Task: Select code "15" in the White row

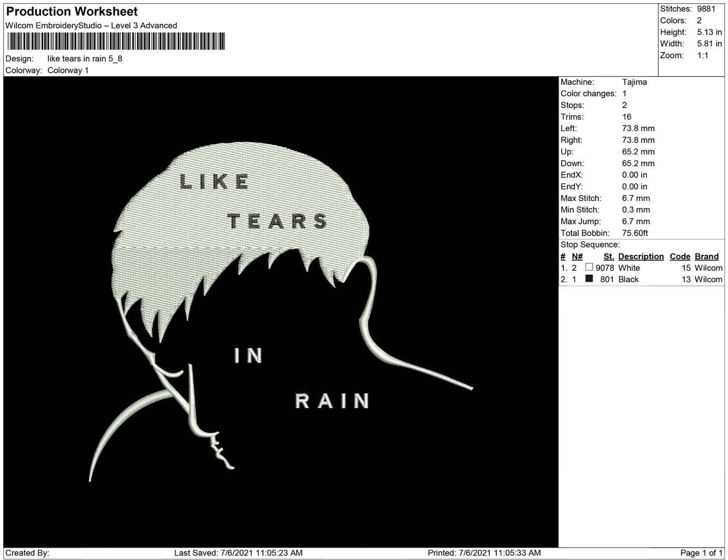Action: [686, 268]
